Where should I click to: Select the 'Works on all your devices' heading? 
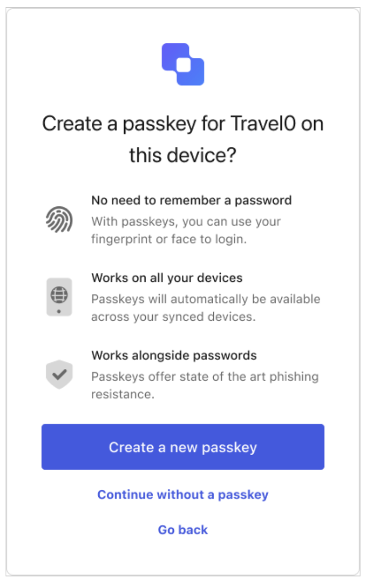pos(167,278)
